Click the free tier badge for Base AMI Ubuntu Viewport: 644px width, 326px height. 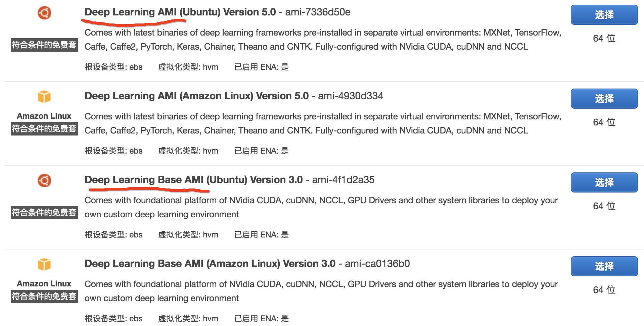point(44,213)
